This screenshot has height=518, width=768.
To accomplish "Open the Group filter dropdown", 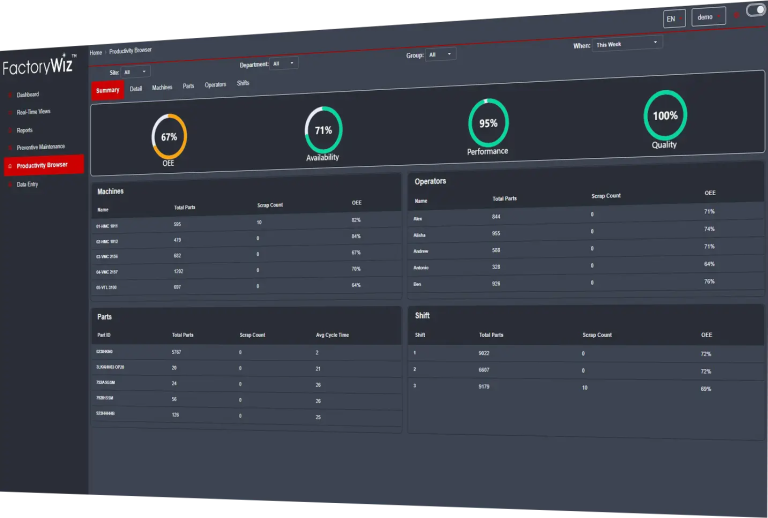I will click(x=440, y=54).
